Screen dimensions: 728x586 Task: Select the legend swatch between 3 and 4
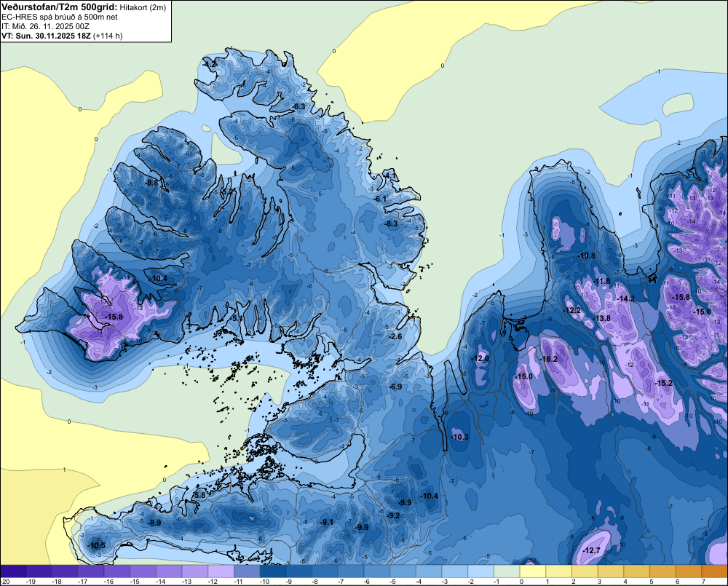pyautogui.click(x=611, y=571)
